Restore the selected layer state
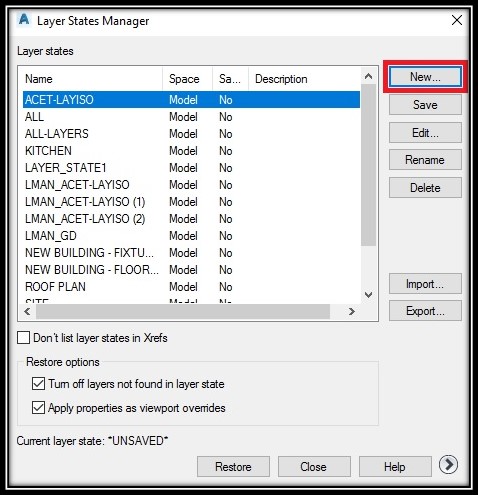 tap(233, 466)
